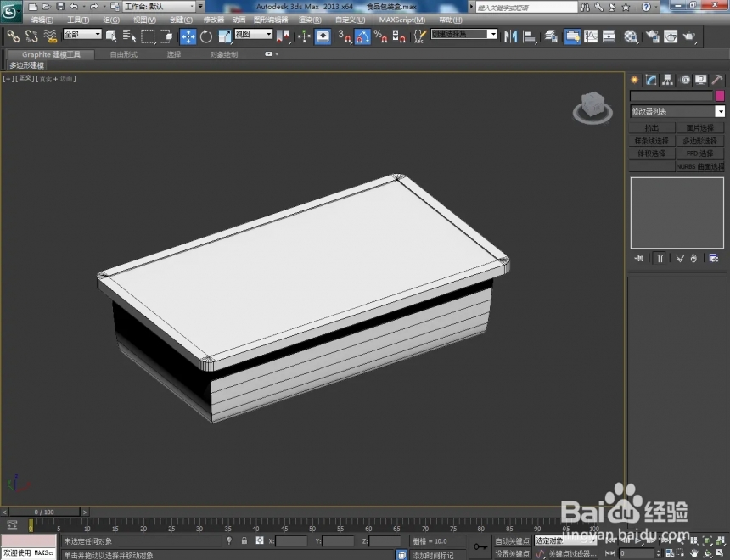Edit Named Selection Sets icon
The width and height of the screenshot is (730, 560).
pyautogui.click(x=420, y=36)
